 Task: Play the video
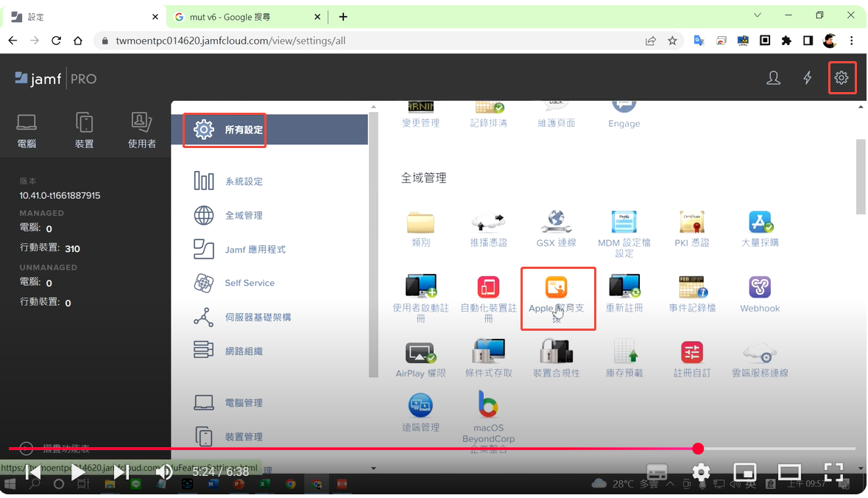click(x=78, y=472)
